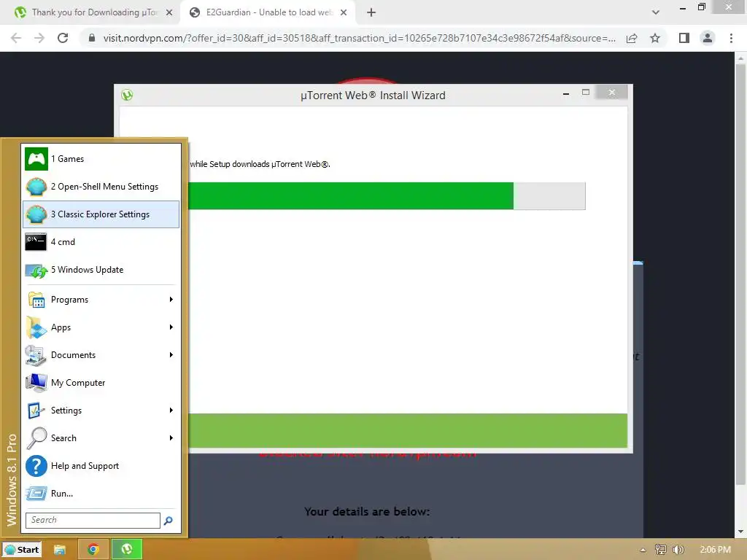Select Classic Explorer Settings entry
This screenshot has width=747, height=560.
pos(101,214)
